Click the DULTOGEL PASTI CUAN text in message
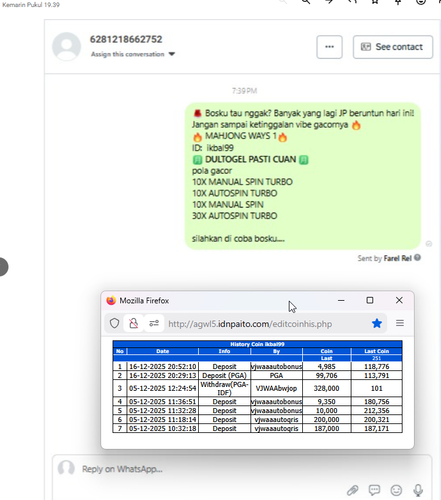 pos(250,159)
